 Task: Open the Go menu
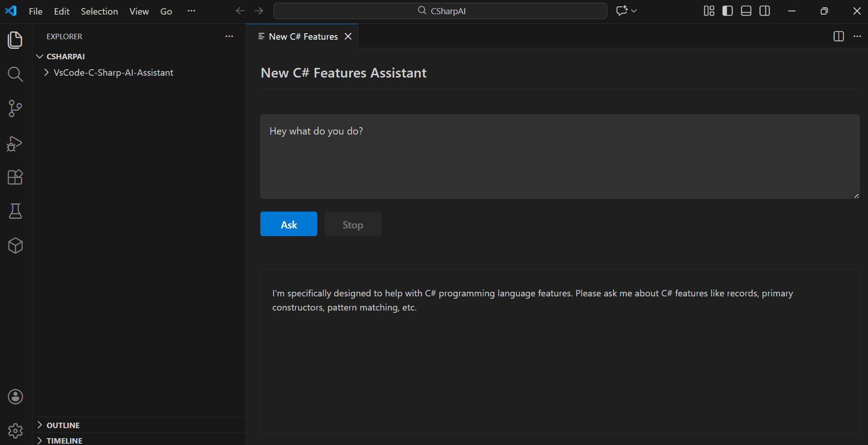[x=166, y=11]
